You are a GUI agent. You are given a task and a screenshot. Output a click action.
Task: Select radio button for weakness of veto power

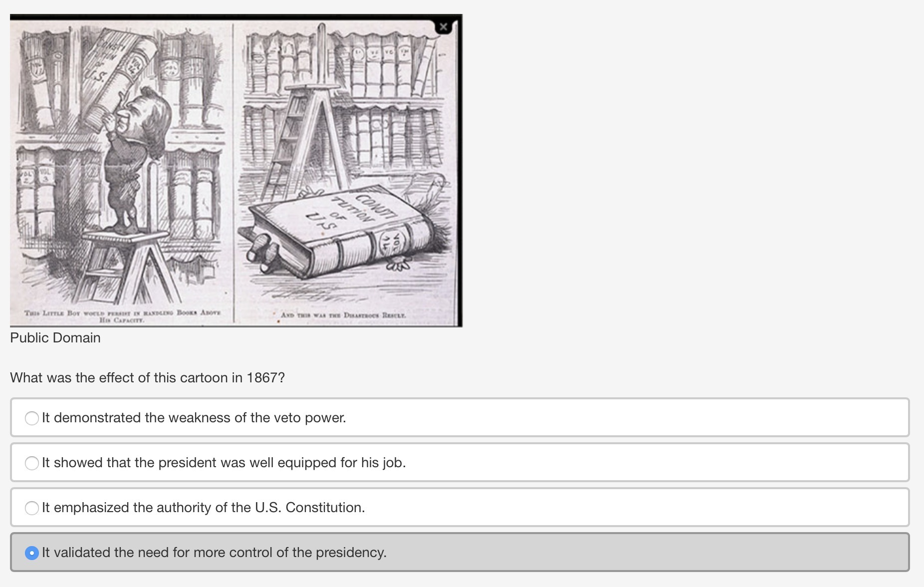[x=32, y=418]
